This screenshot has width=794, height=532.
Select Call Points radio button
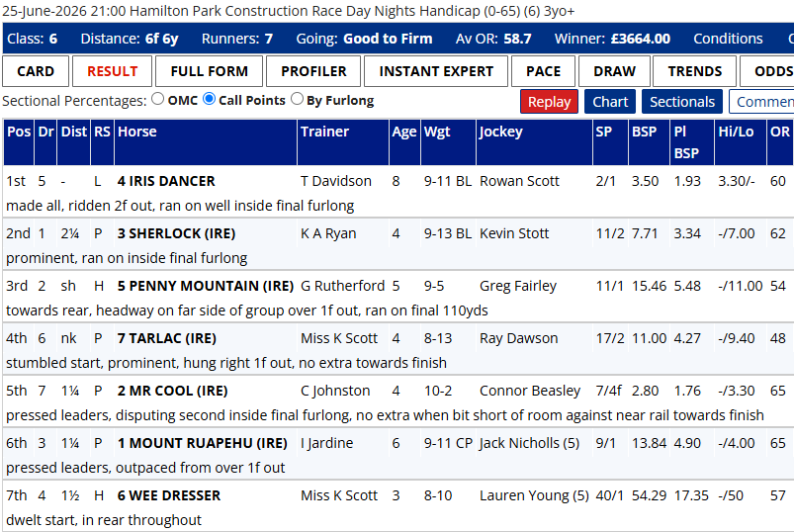tap(210, 99)
